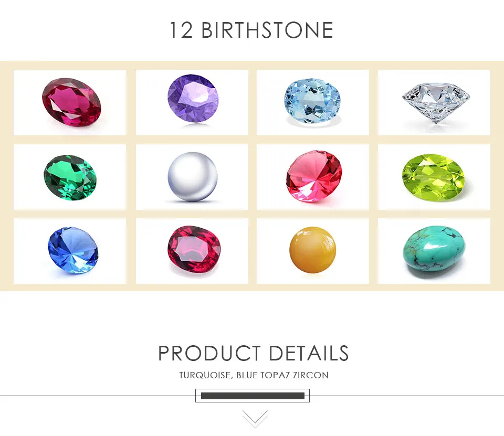Viewport: 504px width, 436px height.
Task: Click the orange-yellow round cabochon stone
Action: tap(312, 250)
